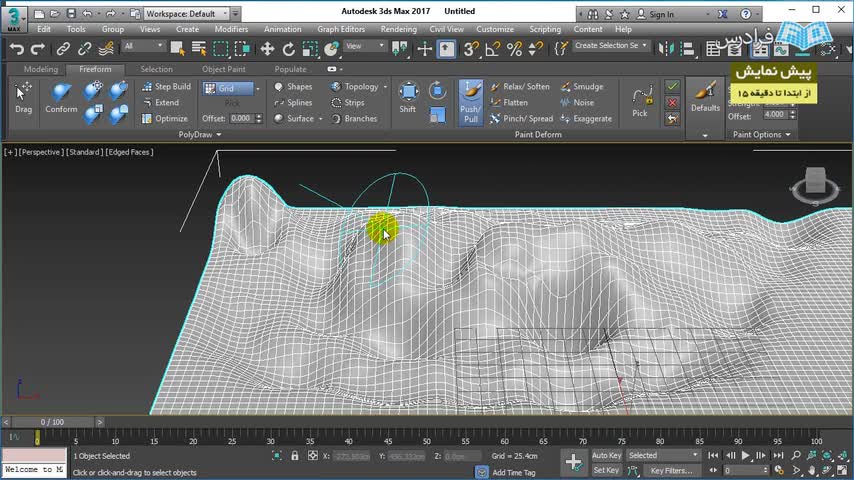Click the 0 / 100 time slider handle
854x480 pixels.
point(52,422)
